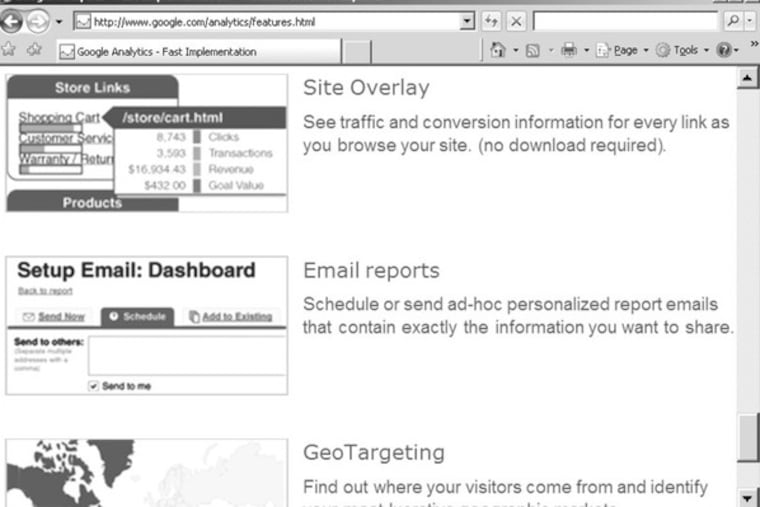The width and height of the screenshot is (760, 507).
Task: Click inside the 'Send to others' text box
Action: coord(186,355)
